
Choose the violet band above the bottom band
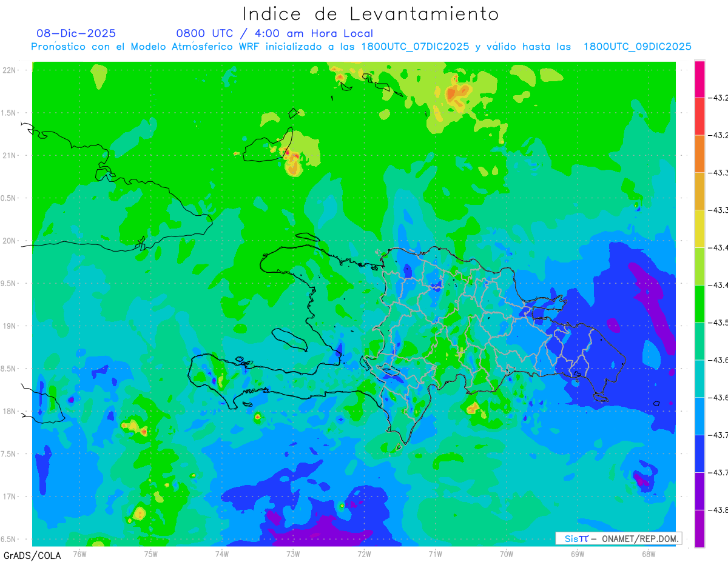(x=699, y=491)
